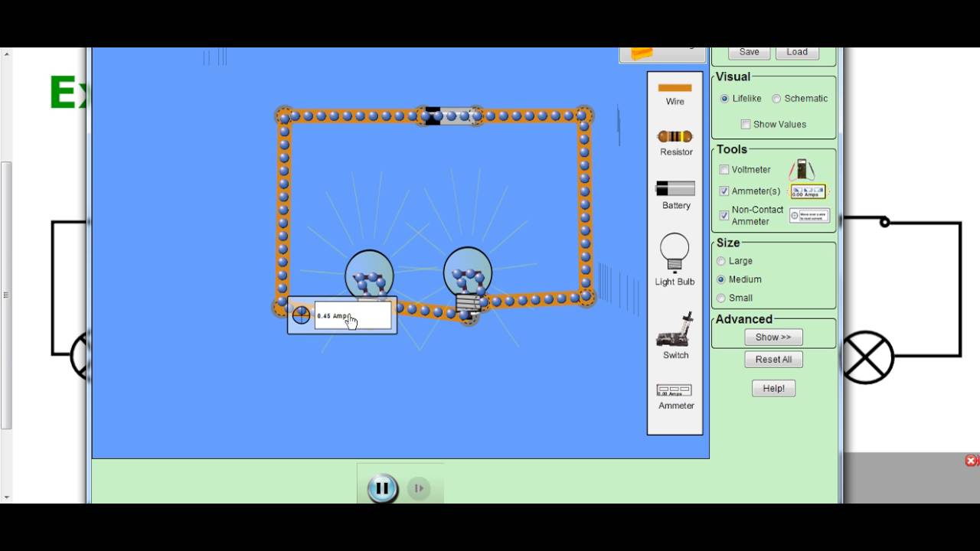Screen dimensions: 980x551
Task: Uncheck the Ammeter(s) checkbox
Action: pyautogui.click(x=724, y=191)
